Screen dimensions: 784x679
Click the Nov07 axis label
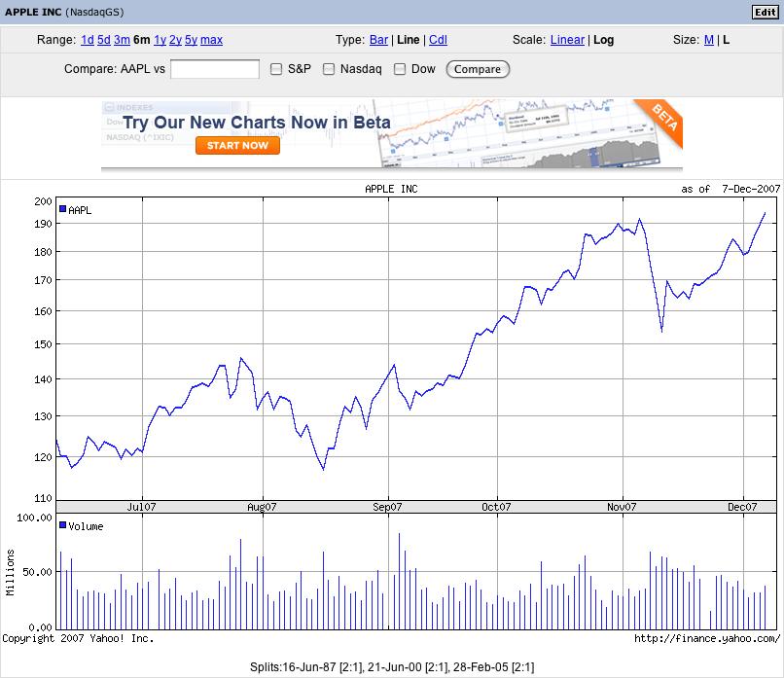pyautogui.click(x=622, y=507)
